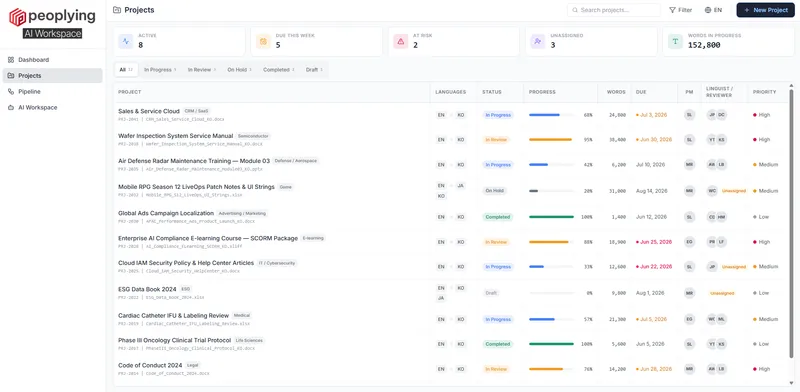The width and height of the screenshot is (800, 392).
Task: Click Wafer Inspection progress bar
Action: point(552,139)
